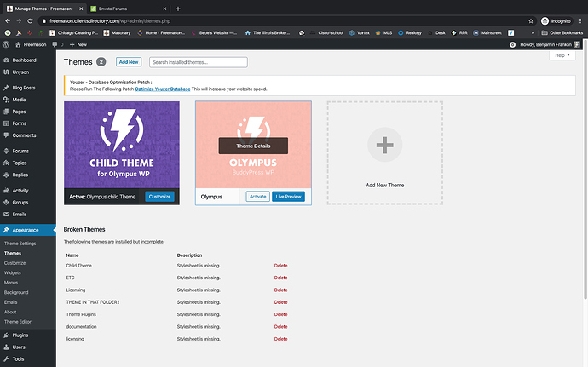Open the comments bubble in admin bar
The height and width of the screenshot is (367, 588).
tap(57, 44)
